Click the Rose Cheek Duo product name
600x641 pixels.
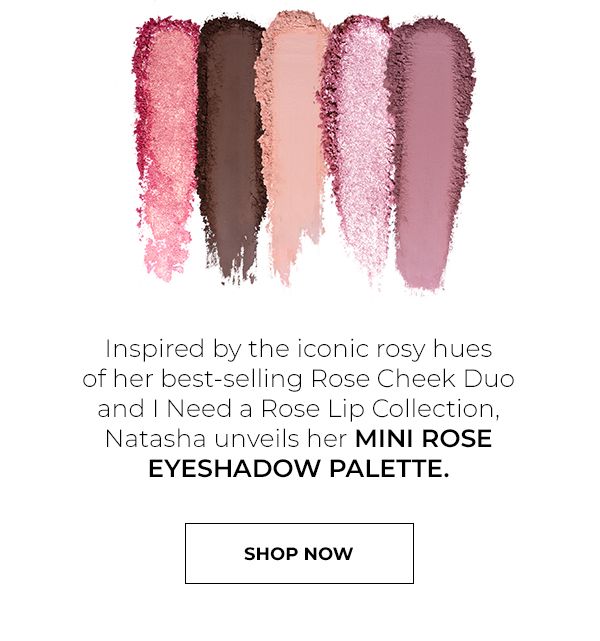(x=412, y=379)
